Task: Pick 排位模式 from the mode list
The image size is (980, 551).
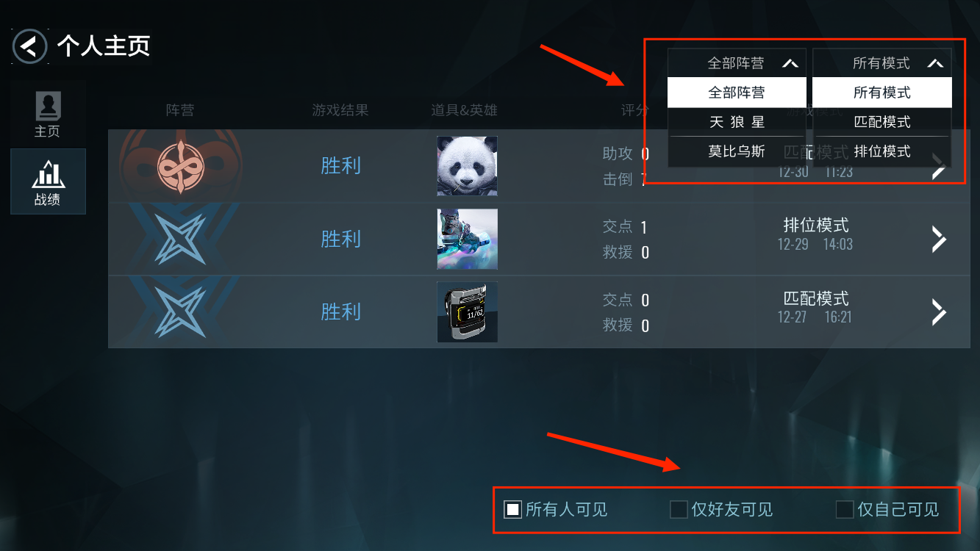Action: point(882,151)
